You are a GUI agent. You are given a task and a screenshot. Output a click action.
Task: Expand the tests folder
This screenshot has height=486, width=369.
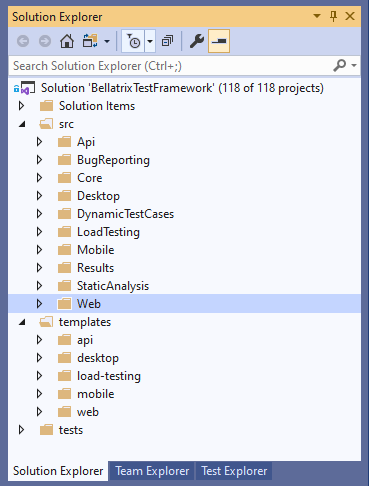tap(22, 430)
